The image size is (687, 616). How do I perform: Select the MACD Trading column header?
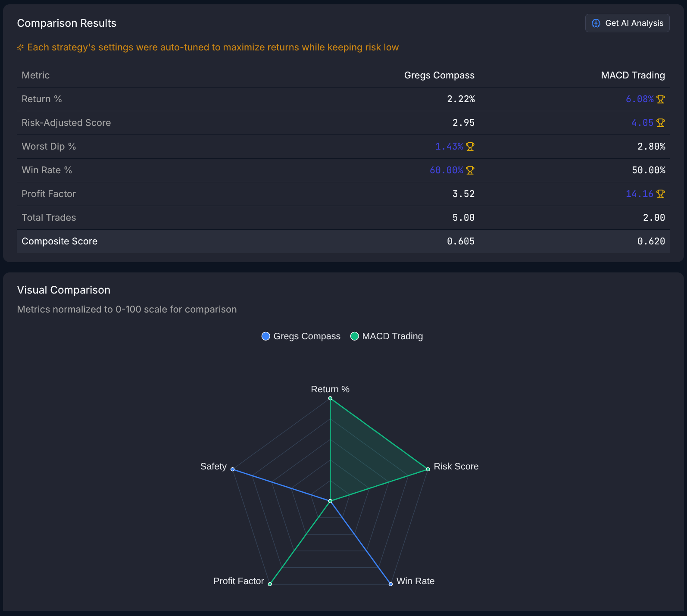click(633, 75)
